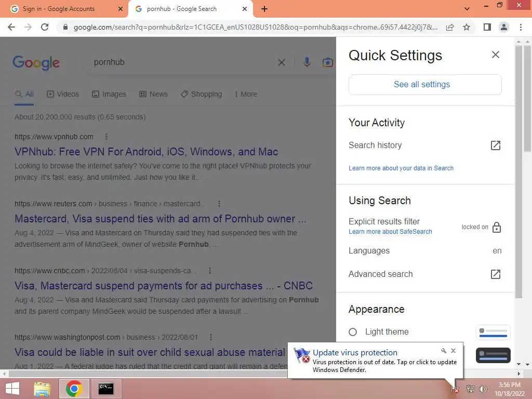Click the Google logo
Screen dimensions: 532x399
[36, 63]
